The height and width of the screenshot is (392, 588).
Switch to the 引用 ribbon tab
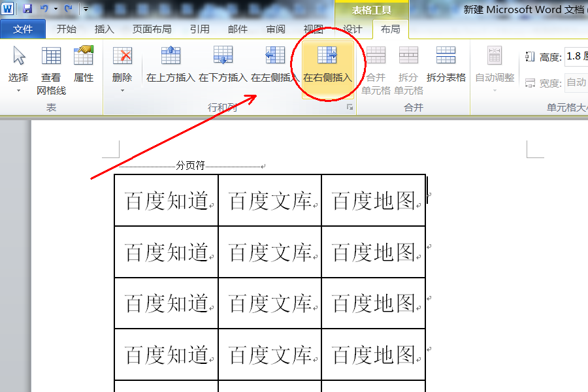(199, 29)
